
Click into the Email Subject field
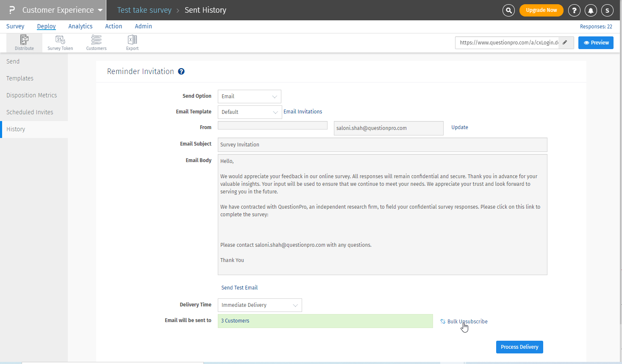coord(382,145)
